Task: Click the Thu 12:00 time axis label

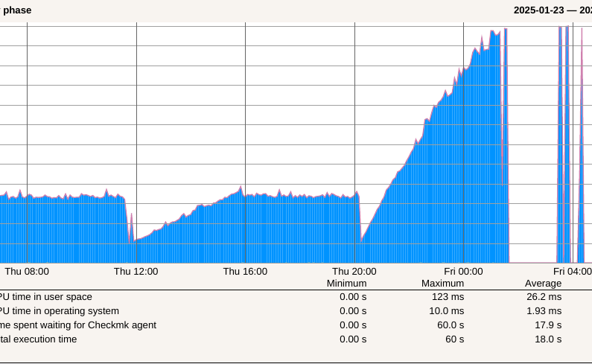Action: tap(136, 272)
